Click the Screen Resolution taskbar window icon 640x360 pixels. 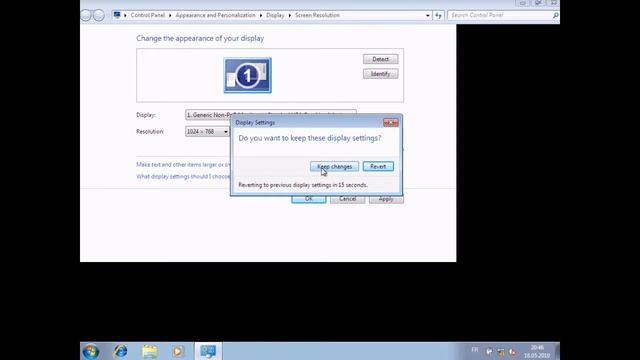click(208, 351)
